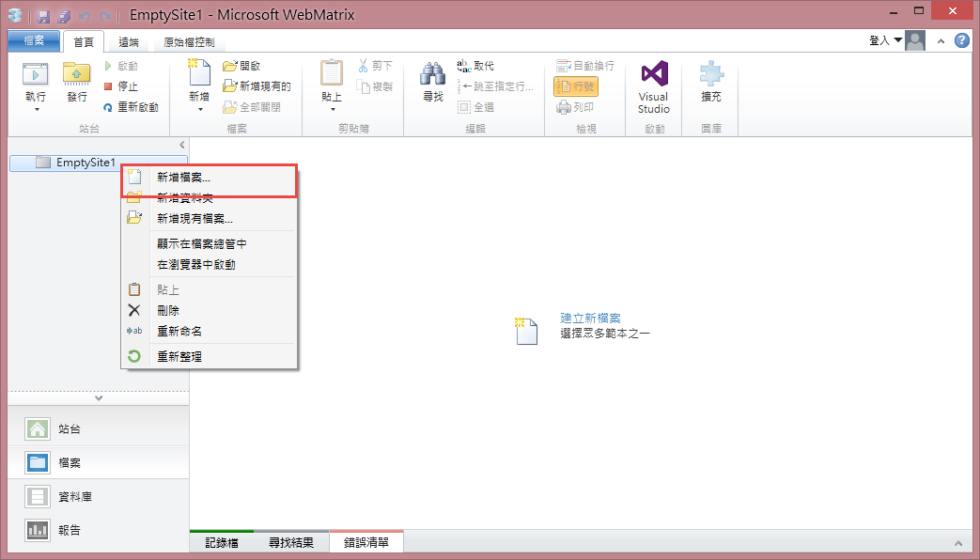Switch to the 遠端 ribbon tab

(x=129, y=42)
